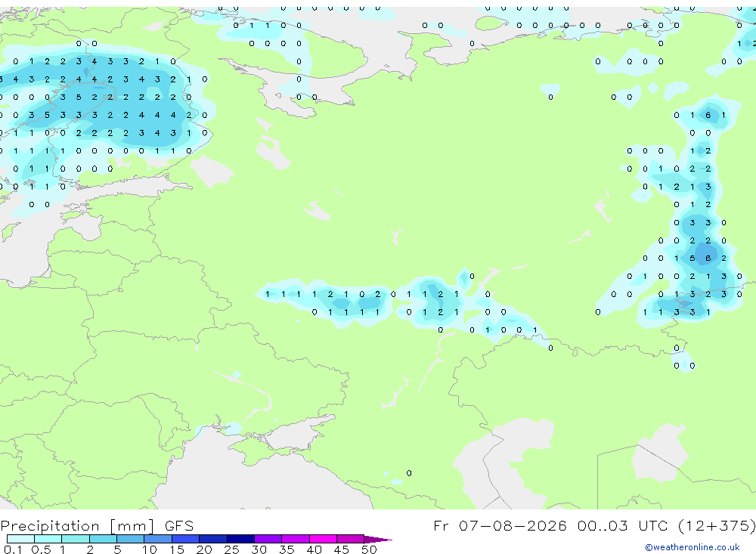Click the "25" legend scale label
The height and width of the screenshot is (554, 756).
pyautogui.click(x=232, y=549)
